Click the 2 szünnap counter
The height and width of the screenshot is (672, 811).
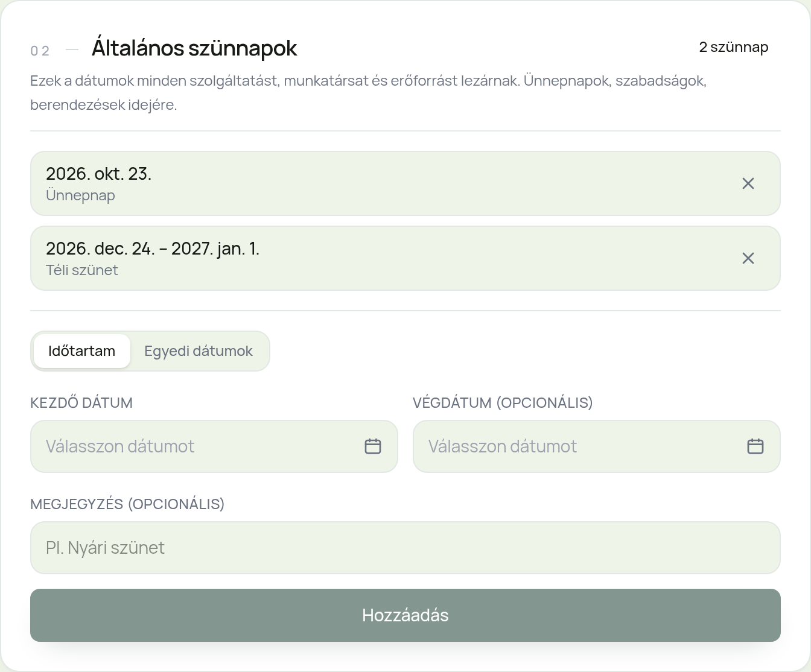click(x=734, y=47)
